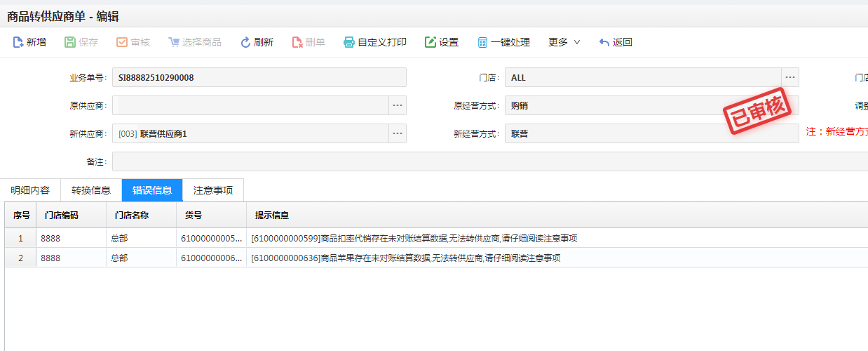Open 设置 settings from toolbar

[430, 42]
